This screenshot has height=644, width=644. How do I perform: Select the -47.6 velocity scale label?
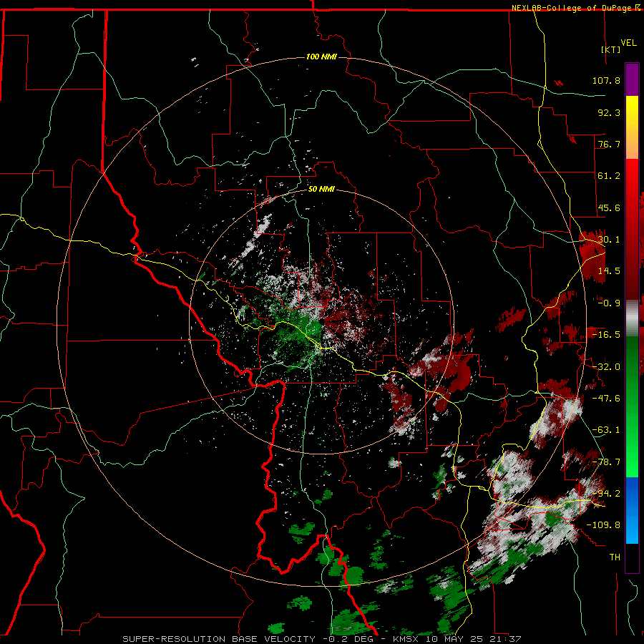[x=606, y=399]
